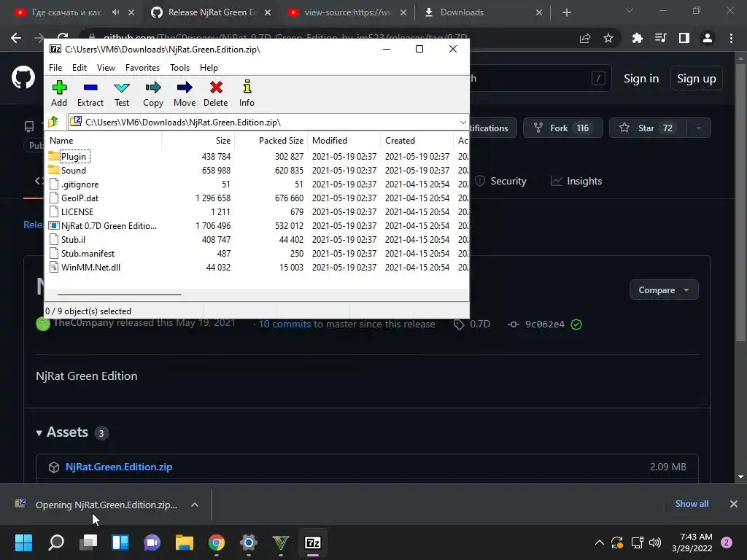Star the repository with Star 72
This screenshot has height=560, width=747.
click(648, 128)
